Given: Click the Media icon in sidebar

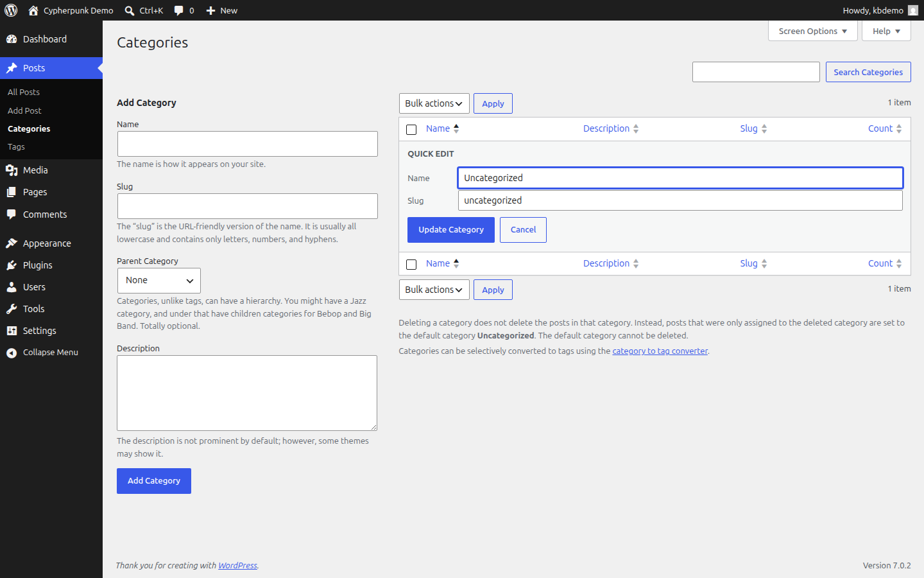Looking at the screenshot, I should point(12,170).
